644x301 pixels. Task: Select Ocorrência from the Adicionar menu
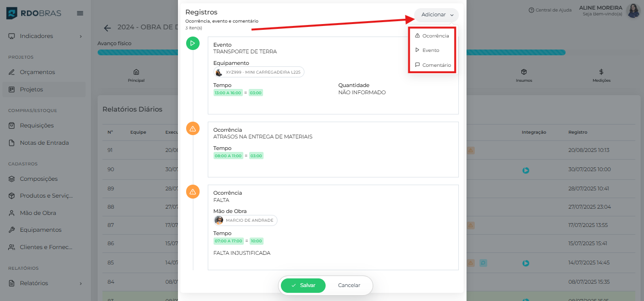pyautogui.click(x=432, y=36)
